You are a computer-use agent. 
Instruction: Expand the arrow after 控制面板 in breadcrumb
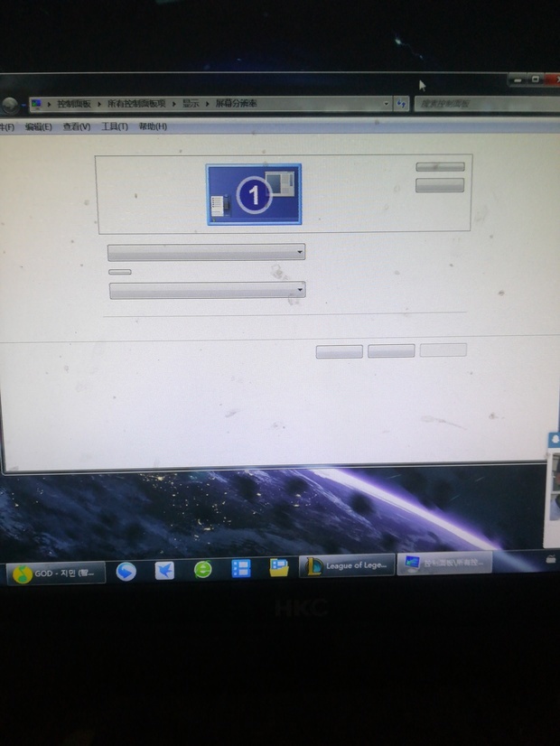pos(99,104)
